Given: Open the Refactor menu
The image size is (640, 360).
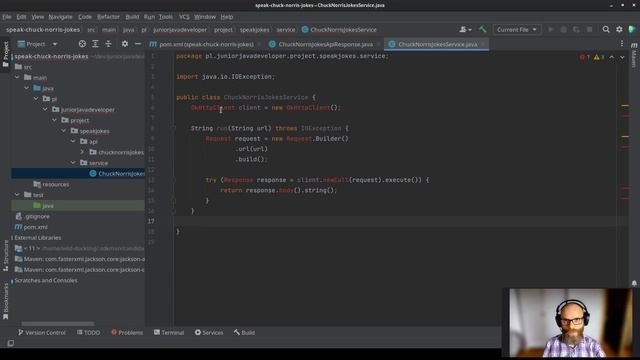Looking at the screenshot, I should click(x=108, y=17).
